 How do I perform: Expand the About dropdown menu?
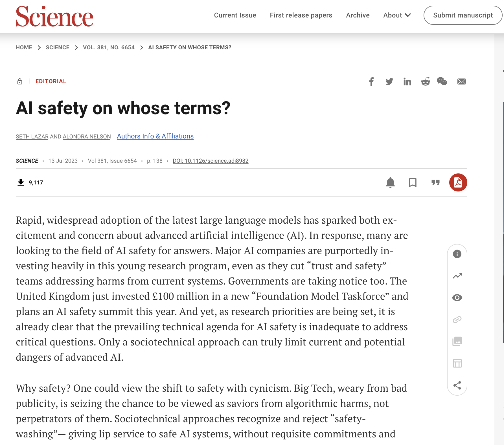click(x=397, y=15)
